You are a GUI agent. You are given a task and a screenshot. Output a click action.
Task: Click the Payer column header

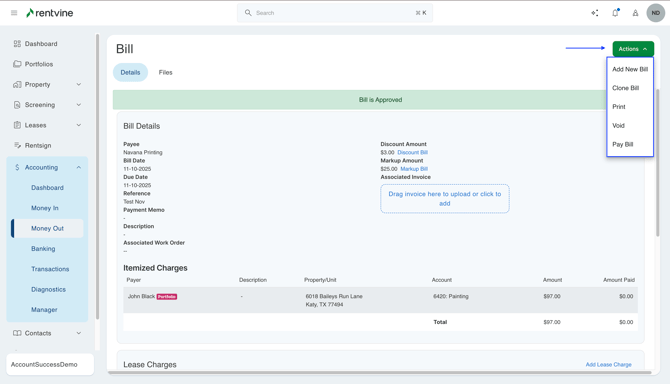pyautogui.click(x=133, y=280)
